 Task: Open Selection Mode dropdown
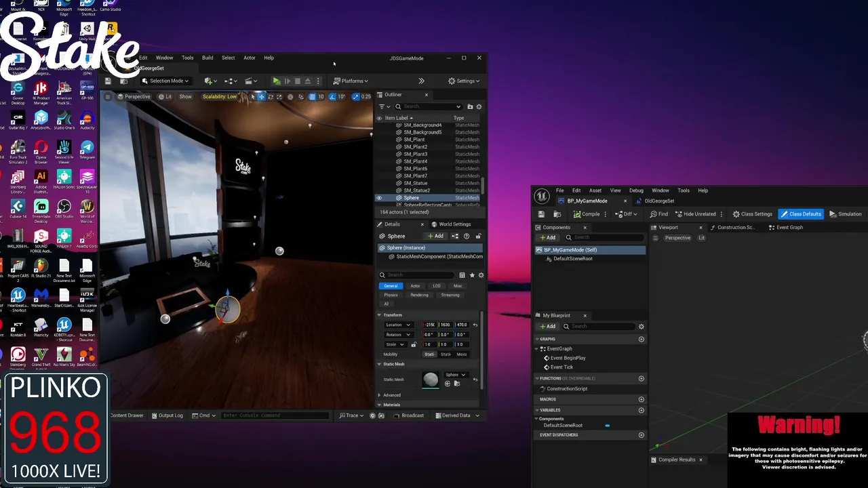[165, 81]
